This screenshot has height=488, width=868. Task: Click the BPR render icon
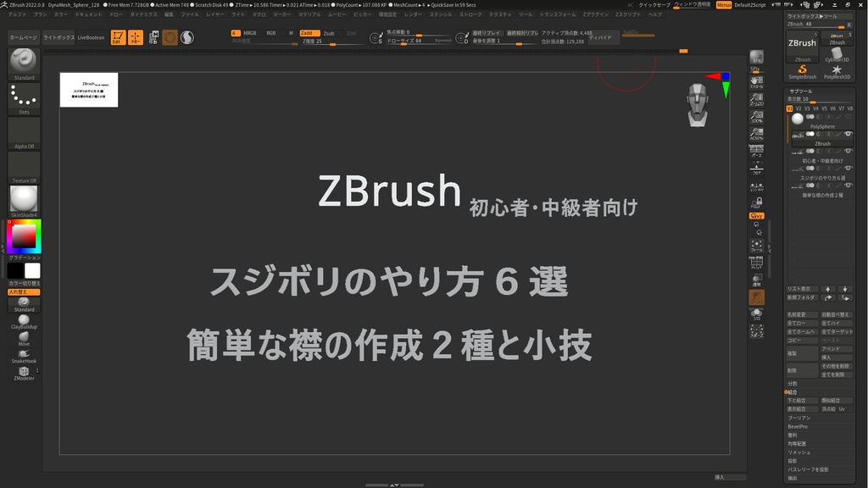pos(756,58)
